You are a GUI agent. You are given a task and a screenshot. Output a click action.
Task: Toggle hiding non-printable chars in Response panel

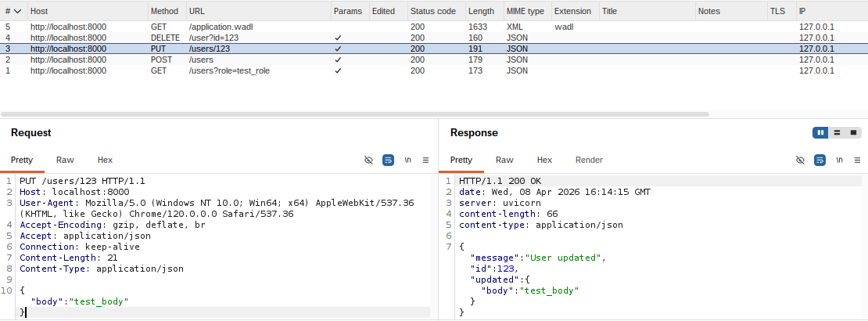click(800, 160)
